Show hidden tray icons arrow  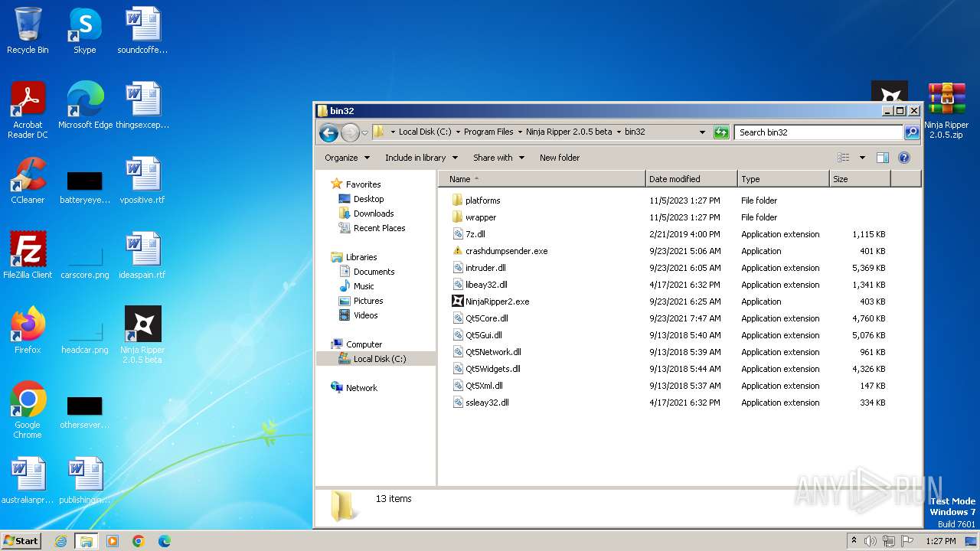coord(854,541)
